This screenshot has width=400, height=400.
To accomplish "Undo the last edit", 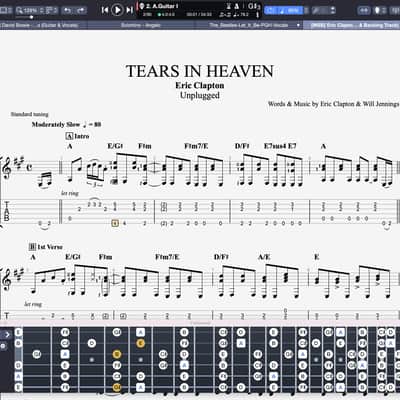I will click(x=68, y=10).
